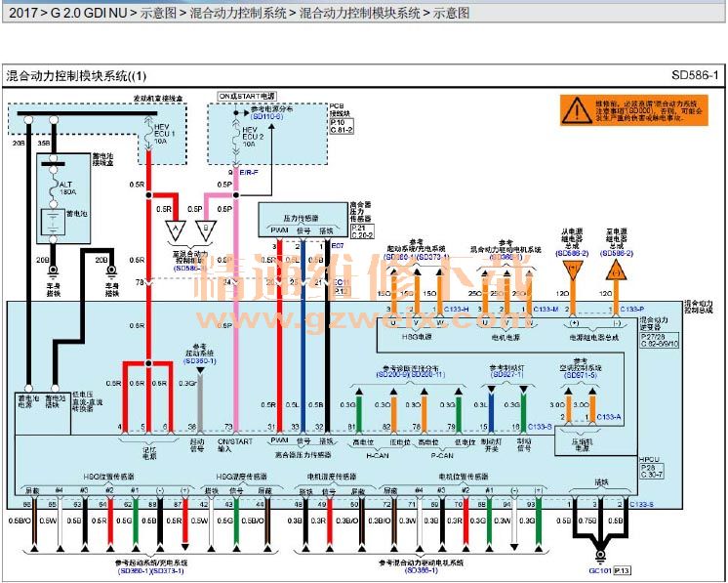Click the 电机位置传感器 label
This screenshot has width=728, height=583.
pyautogui.click(x=464, y=477)
